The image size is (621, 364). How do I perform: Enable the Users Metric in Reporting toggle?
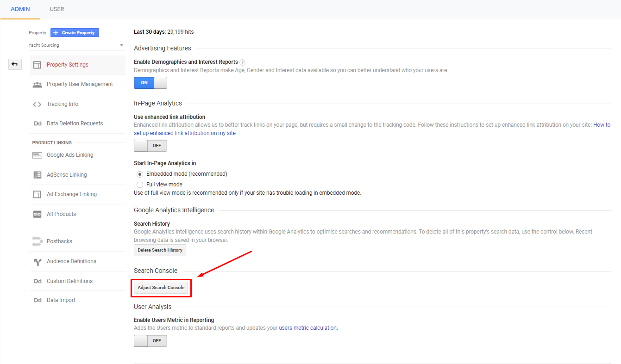point(150,341)
